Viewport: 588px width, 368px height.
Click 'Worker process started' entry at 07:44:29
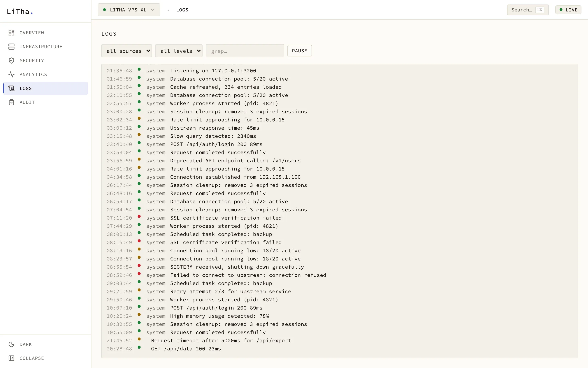pyautogui.click(x=224, y=226)
